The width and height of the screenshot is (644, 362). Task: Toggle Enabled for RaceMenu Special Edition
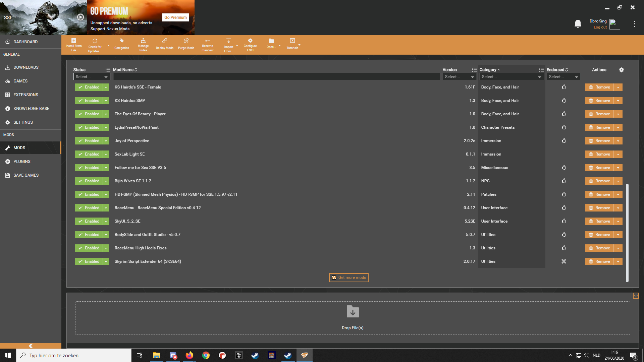pos(89,208)
